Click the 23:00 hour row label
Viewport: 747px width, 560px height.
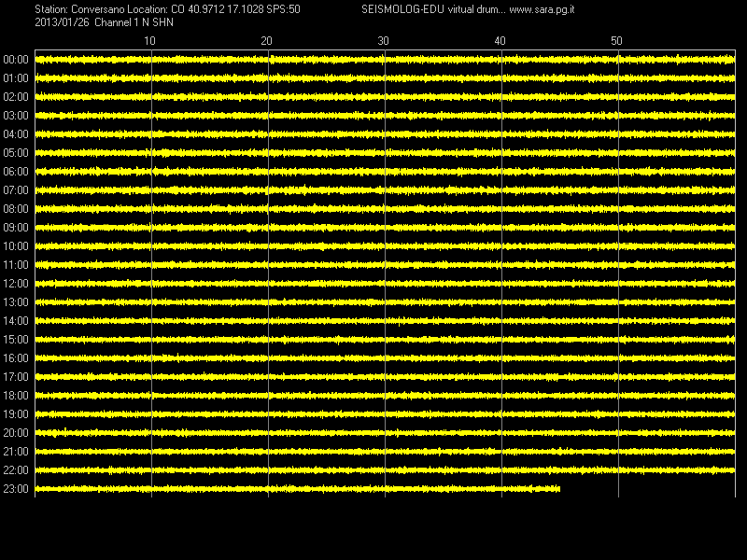coord(16,489)
